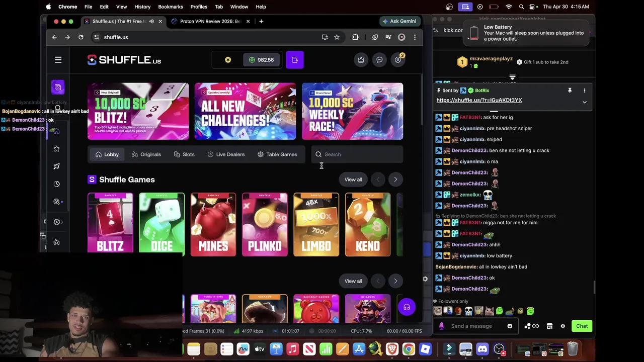Click the Shuffle.us logo

pyautogui.click(x=124, y=60)
